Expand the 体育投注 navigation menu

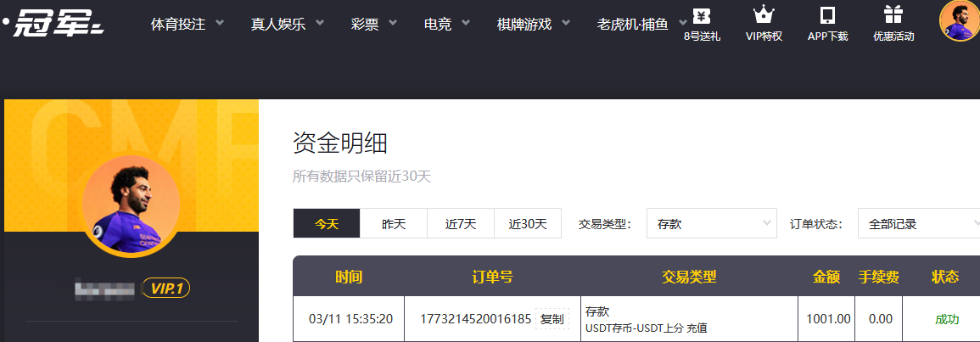click(x=187, y=24)
